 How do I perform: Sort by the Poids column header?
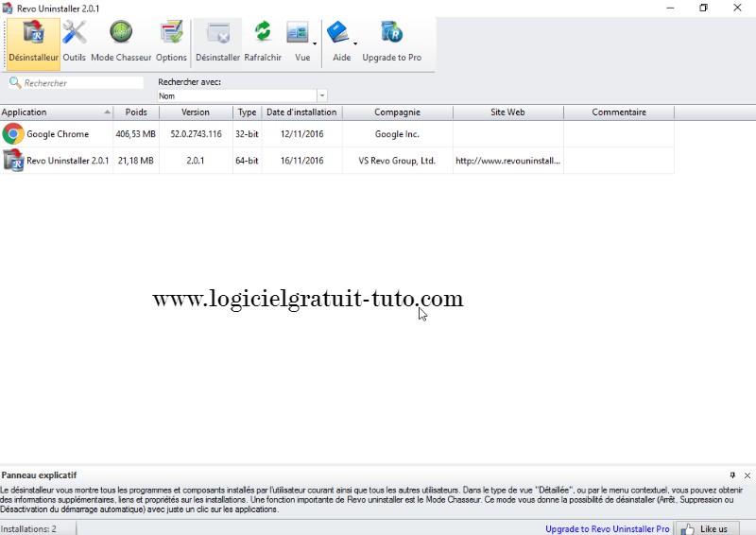click(136, 112)
